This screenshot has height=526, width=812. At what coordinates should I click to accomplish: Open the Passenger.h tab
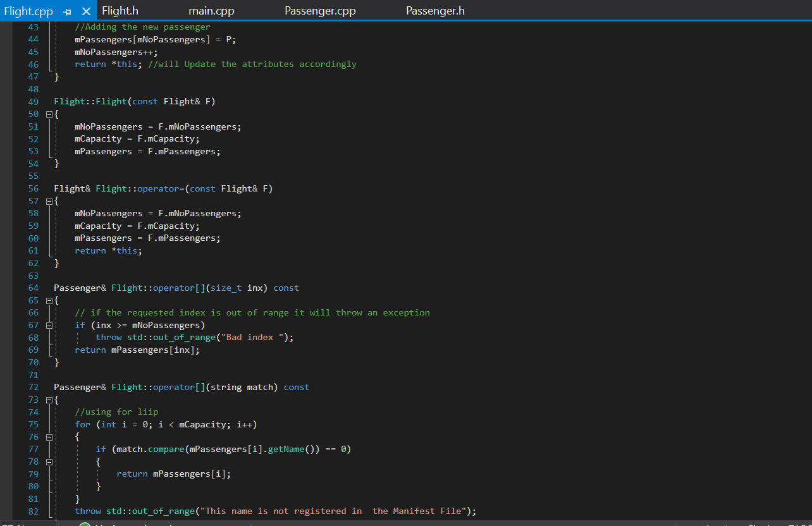(435, 11)
